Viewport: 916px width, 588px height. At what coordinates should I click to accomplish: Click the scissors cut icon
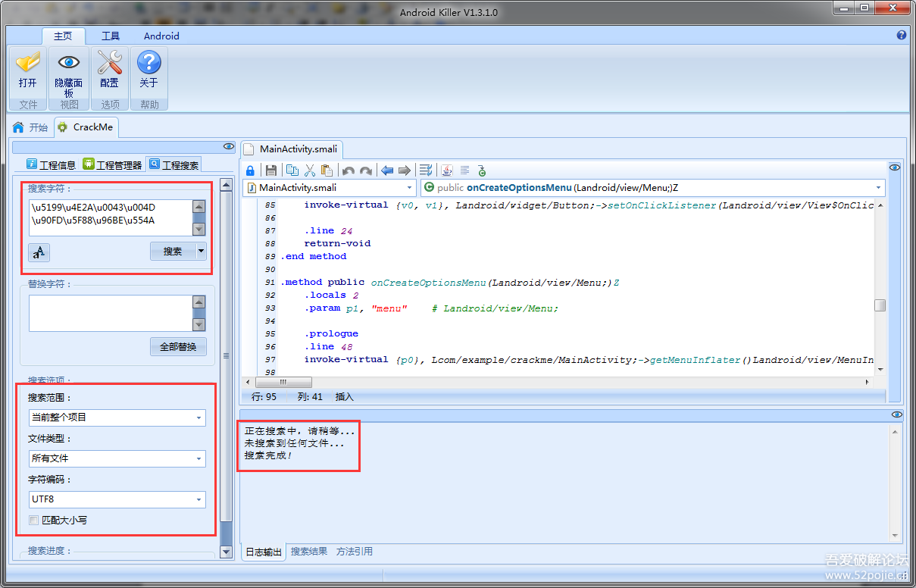point(309,170)
